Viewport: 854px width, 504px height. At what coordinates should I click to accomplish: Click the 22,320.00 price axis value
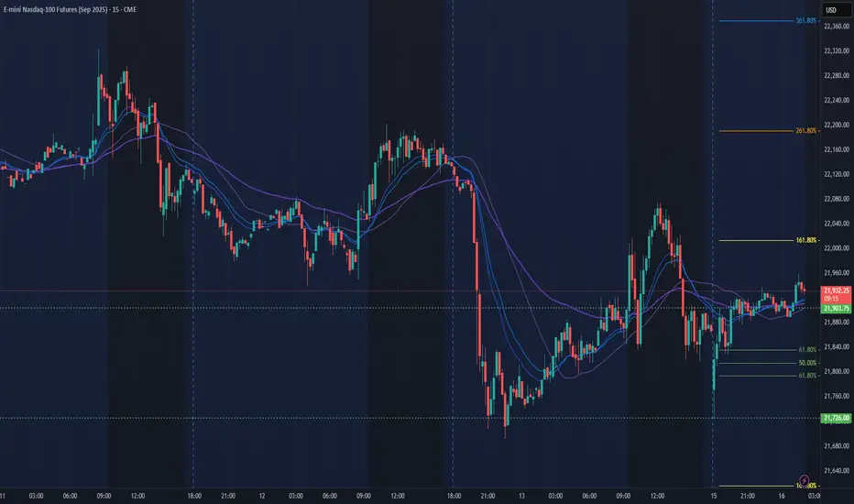837,50
